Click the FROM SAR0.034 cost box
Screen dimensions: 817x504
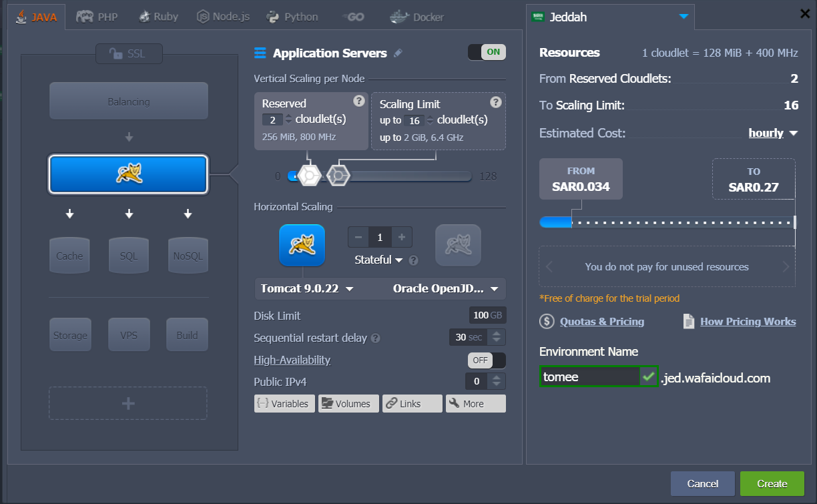click(x=581, y=179)
